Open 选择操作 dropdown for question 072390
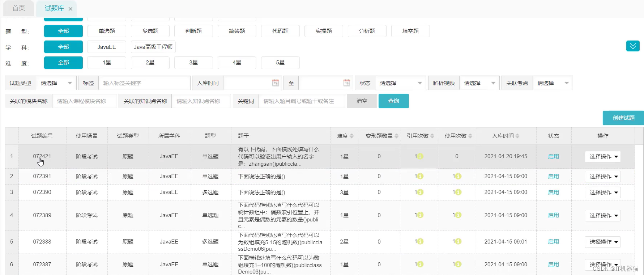This screenshot has height=275, width=644. click(603, 192)
